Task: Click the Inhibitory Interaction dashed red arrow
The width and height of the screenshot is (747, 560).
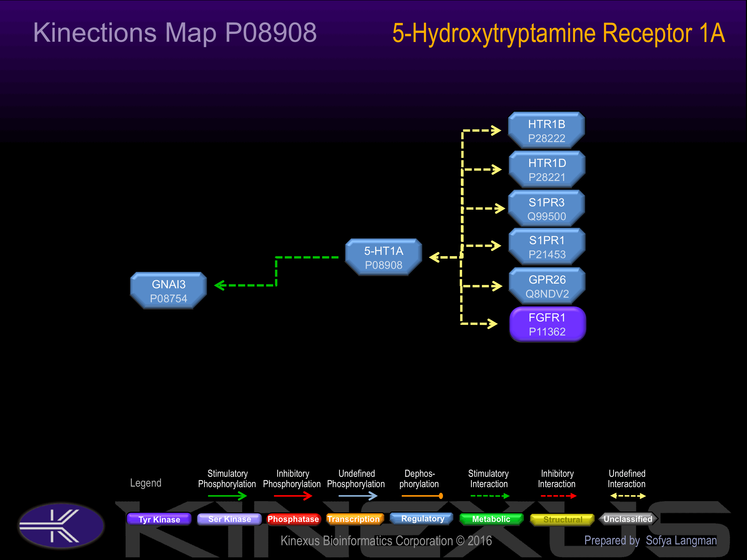Action: click(x=558, y=496)
